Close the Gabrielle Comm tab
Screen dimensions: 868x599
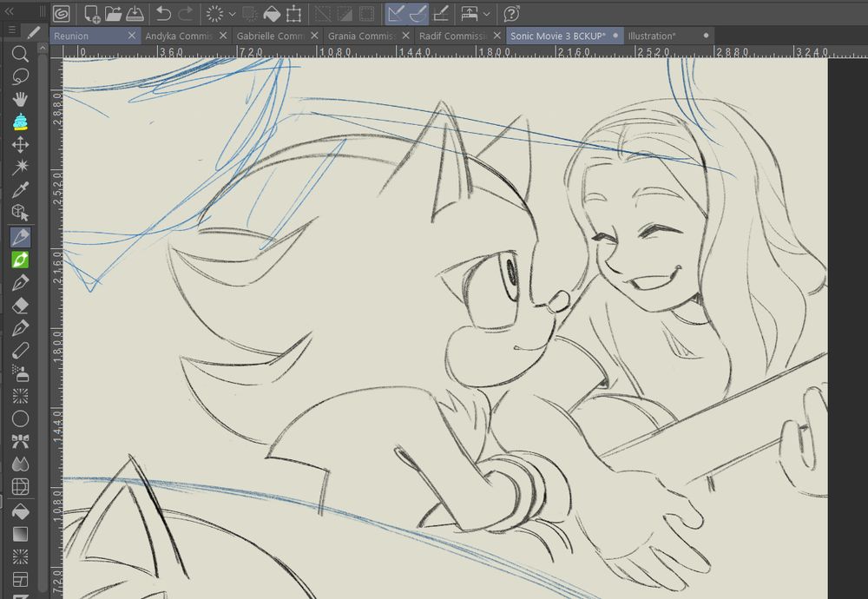(314, 36)
